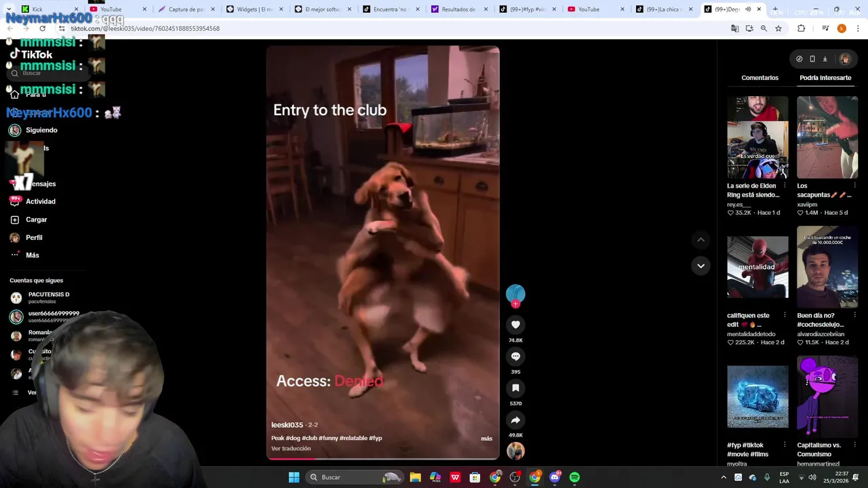Open the Elden Ring recommended video thumbnail

[x=757, y=137]
